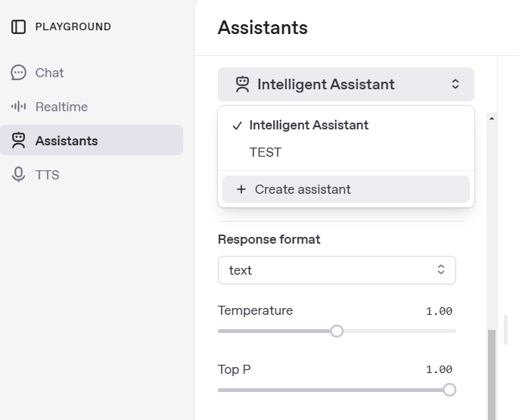The width and height of the screenshot is (519, 420).
Task: Click the TTS microphone icon
Action: pos(18,174)
